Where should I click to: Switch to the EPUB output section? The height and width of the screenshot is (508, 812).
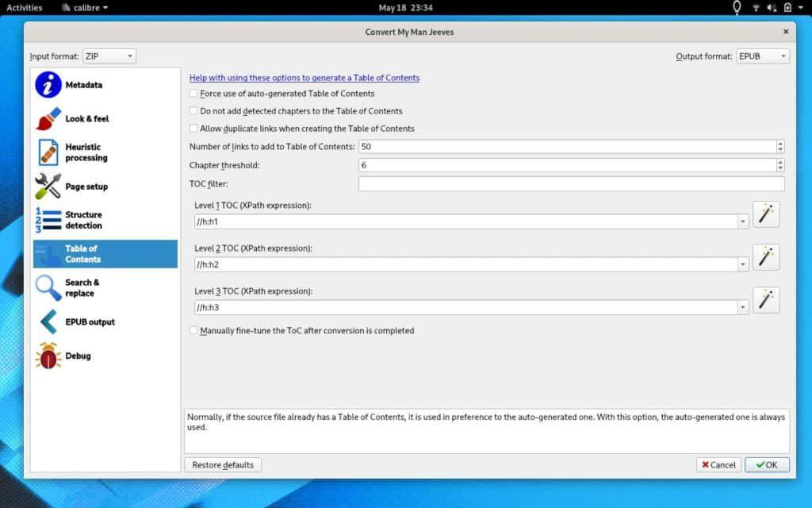click(90, 322)
